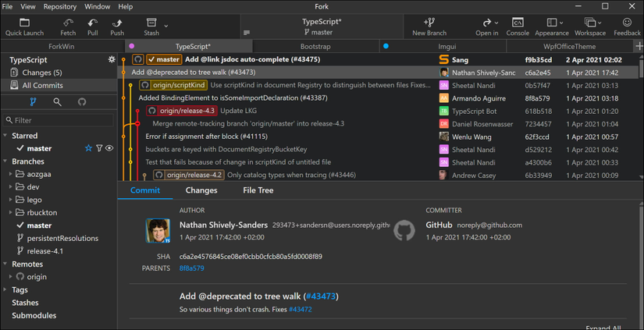Viewport: 644px width, 330px height.
Task: Open Quick Launch in the toolbar
Action: (x=24, y=24)
